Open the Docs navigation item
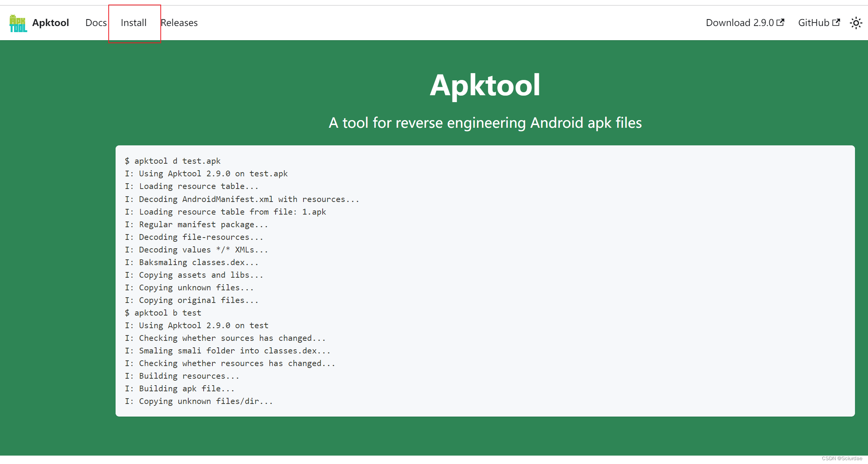The image size is (868, 464). coord(96,23)
